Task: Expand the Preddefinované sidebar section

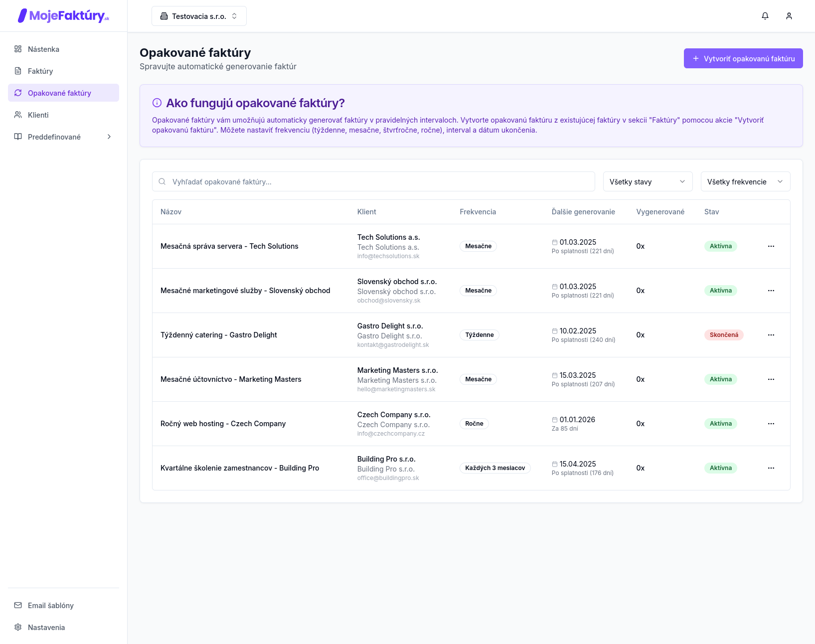Action: (x=63, y=137)
